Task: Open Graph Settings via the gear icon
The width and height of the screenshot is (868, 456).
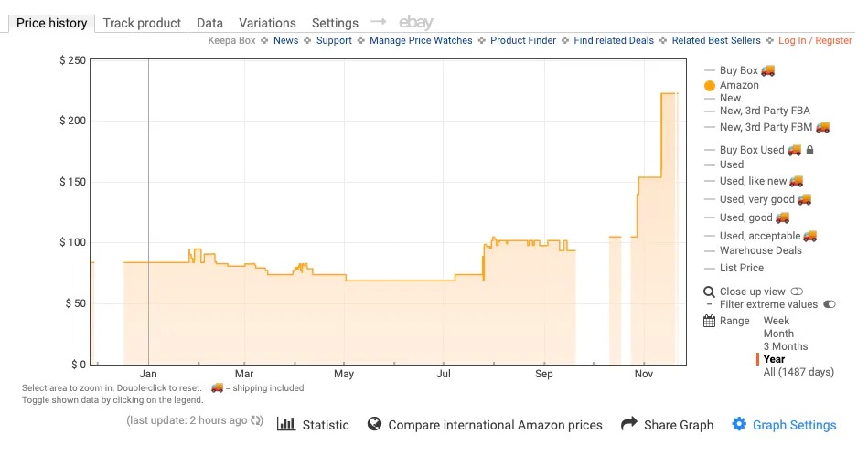Action: [739, 424]
